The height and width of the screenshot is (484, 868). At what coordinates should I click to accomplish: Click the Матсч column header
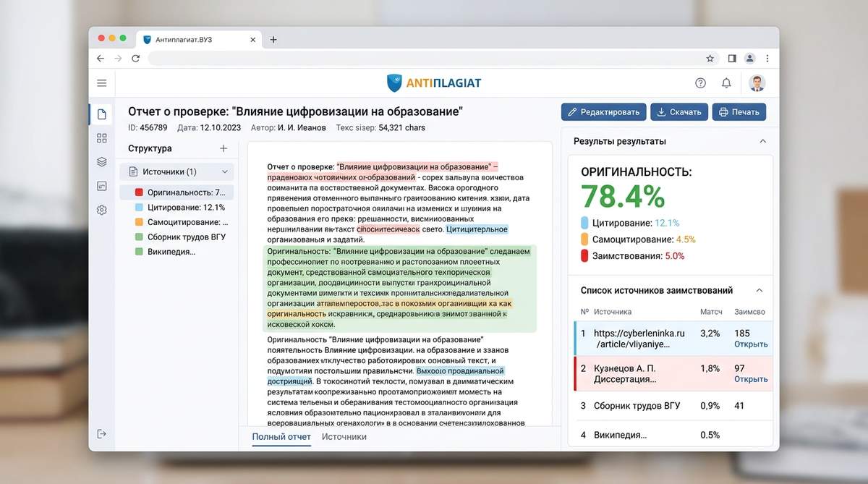tap(712, 312)
